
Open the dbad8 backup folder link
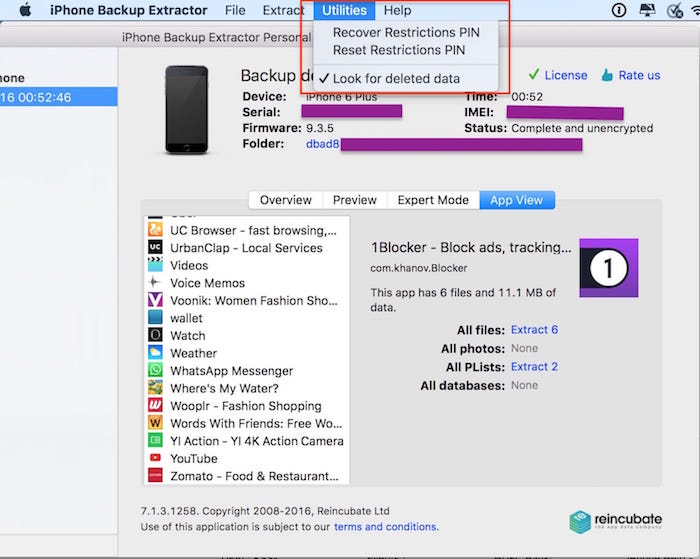[x=322, y=144]
